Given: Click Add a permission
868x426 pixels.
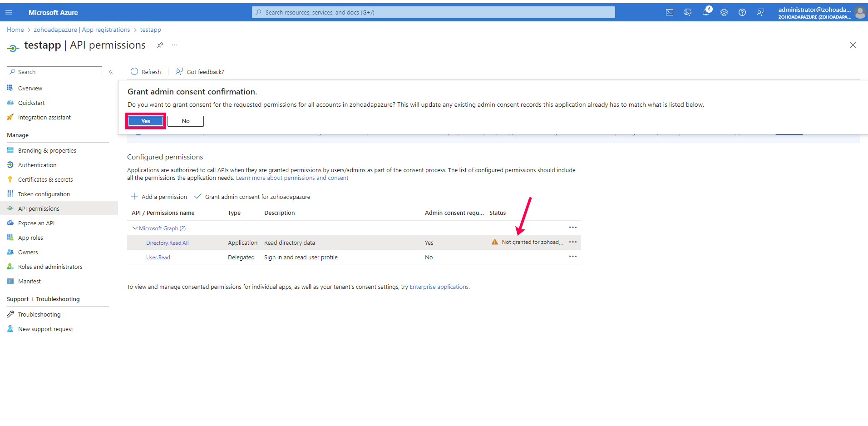Looking at the screenshot, I should point(159,197).
